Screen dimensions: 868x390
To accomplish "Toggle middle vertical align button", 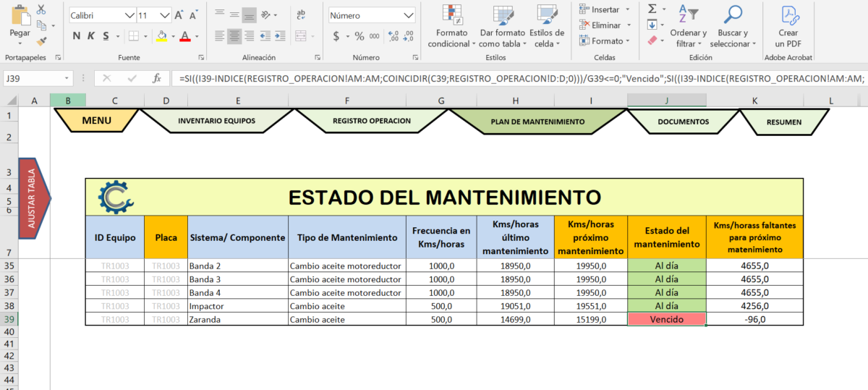I will tap(234, 14).
